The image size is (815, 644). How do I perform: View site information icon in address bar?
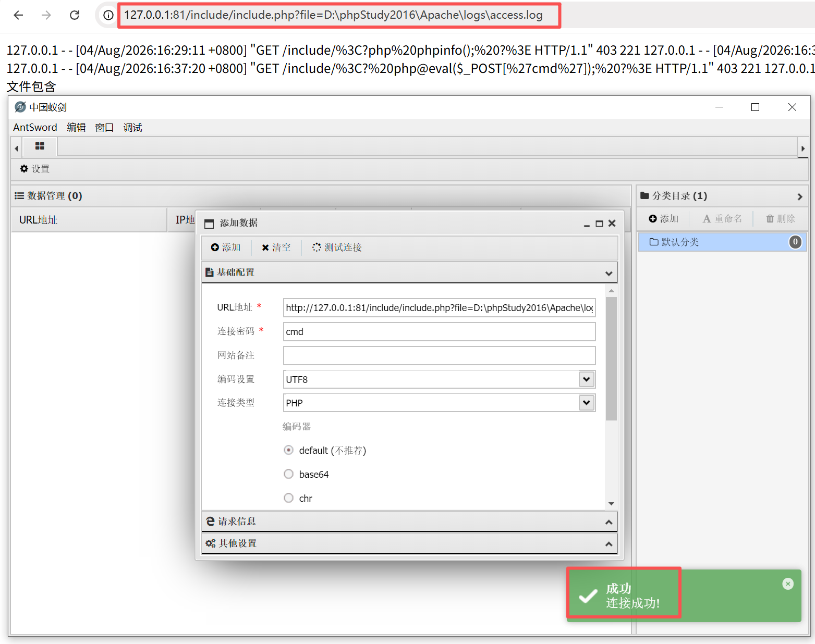(x=108, y=15)
